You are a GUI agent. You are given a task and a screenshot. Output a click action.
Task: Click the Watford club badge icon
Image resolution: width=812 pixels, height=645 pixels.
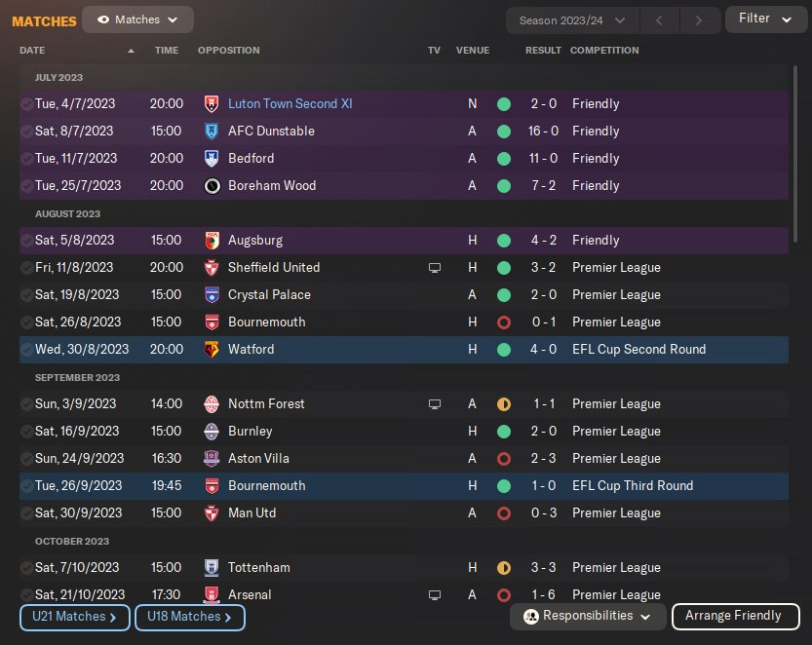(x=212, y=349)
